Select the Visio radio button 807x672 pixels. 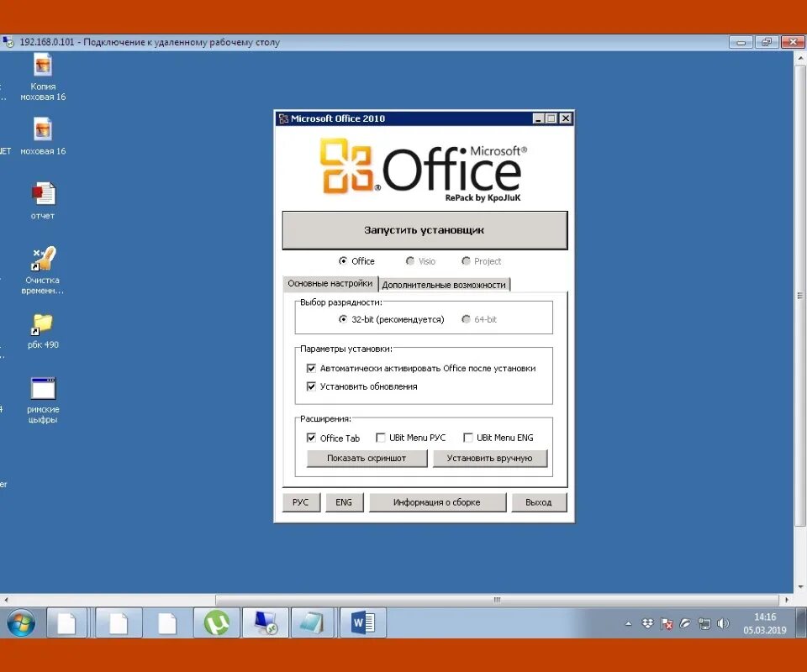tap(409, 261)
